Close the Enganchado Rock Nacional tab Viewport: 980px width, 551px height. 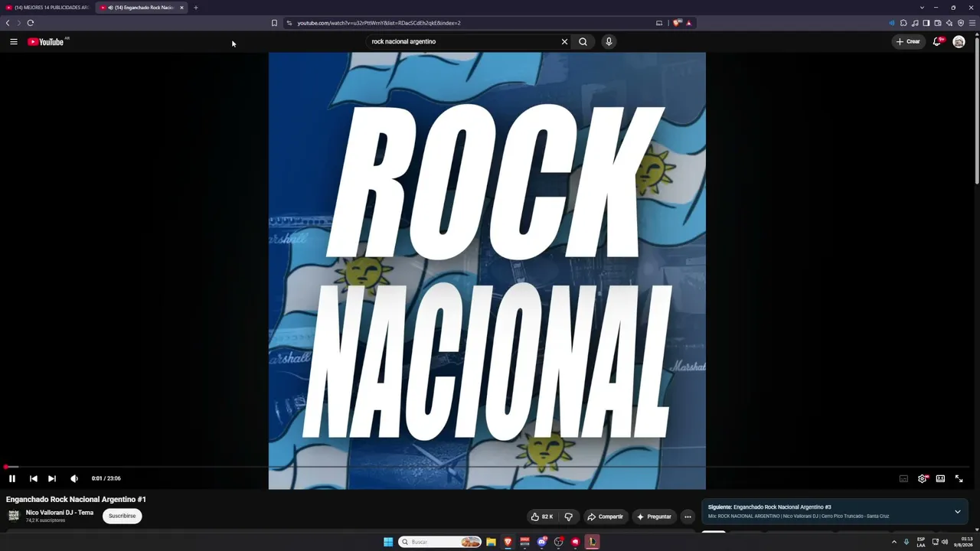(181, 8)
